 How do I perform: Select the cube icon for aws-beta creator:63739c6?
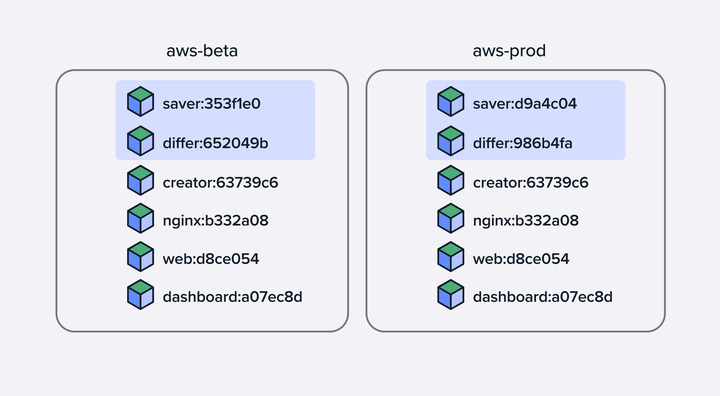141,181
